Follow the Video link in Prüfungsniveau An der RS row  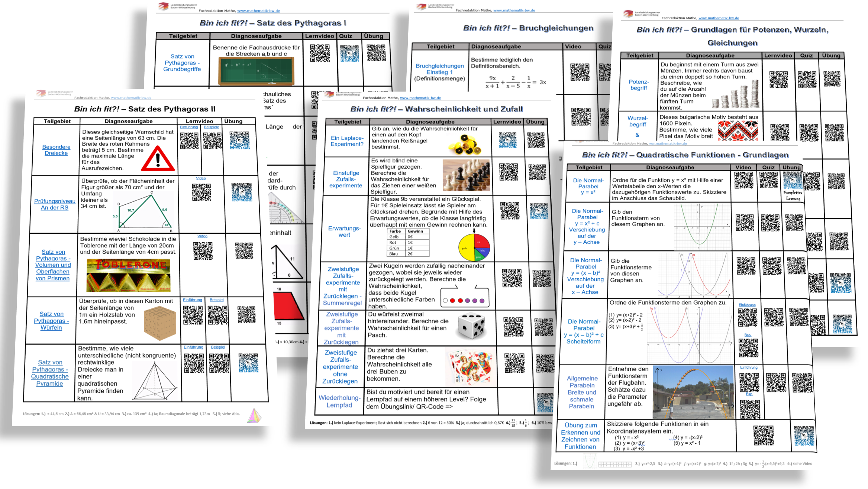tap(201, 178)
